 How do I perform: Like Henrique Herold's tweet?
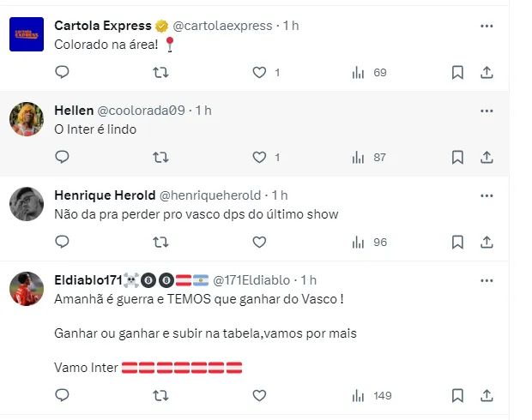pyautogui.click(x=259, y=243)
